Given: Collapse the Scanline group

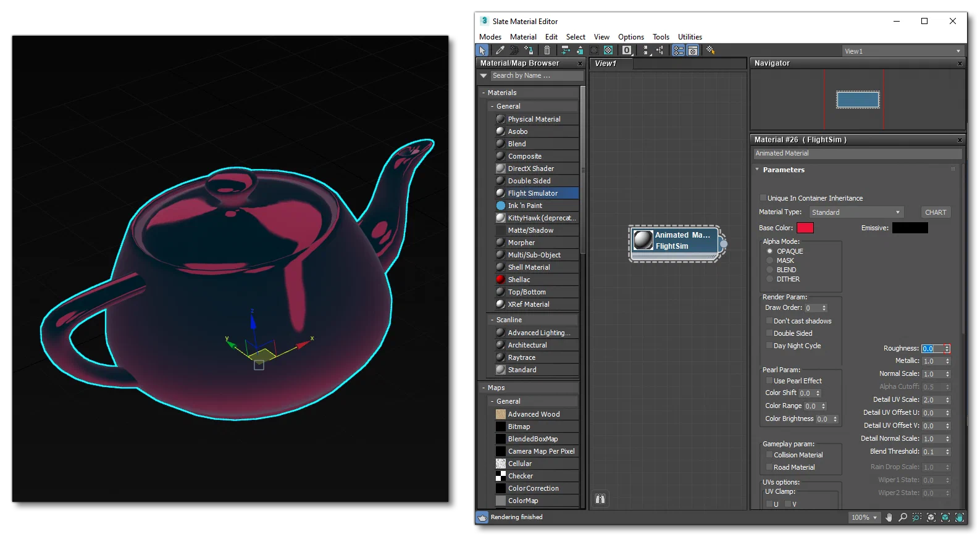Looking at the screenshot, I should coord(492,320).
